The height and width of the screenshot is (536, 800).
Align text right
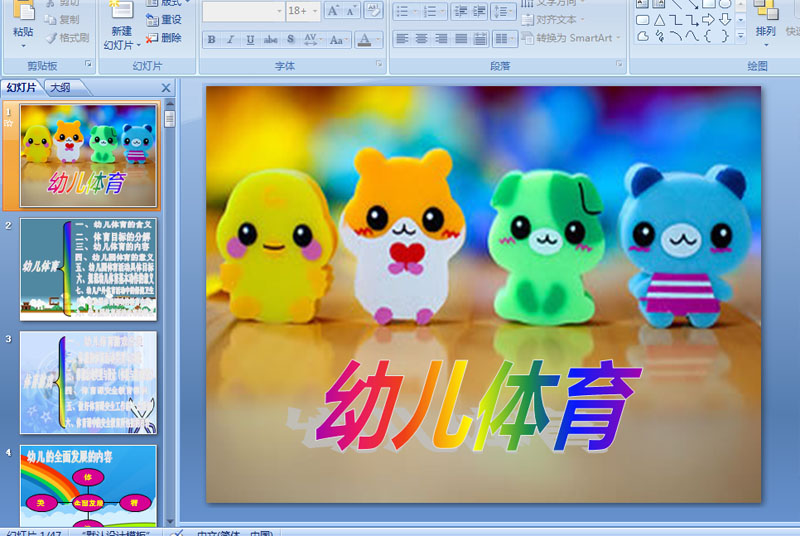coord(441,39)
